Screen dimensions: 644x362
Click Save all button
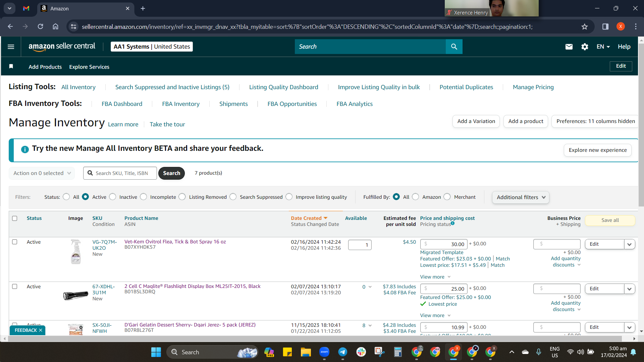coord(610,220)
